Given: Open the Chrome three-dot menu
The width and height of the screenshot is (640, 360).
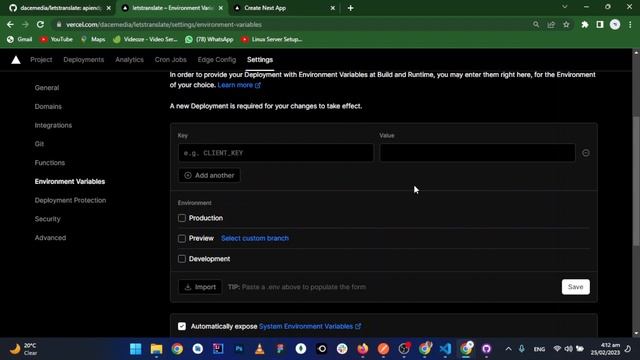Looking at the screenshot, I should point(630,24).
